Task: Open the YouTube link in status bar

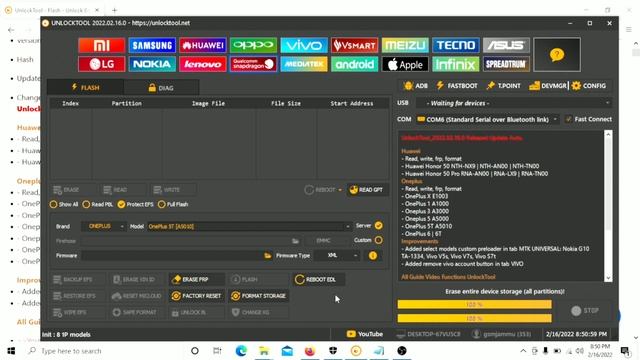Action: [x=364, y=334]
